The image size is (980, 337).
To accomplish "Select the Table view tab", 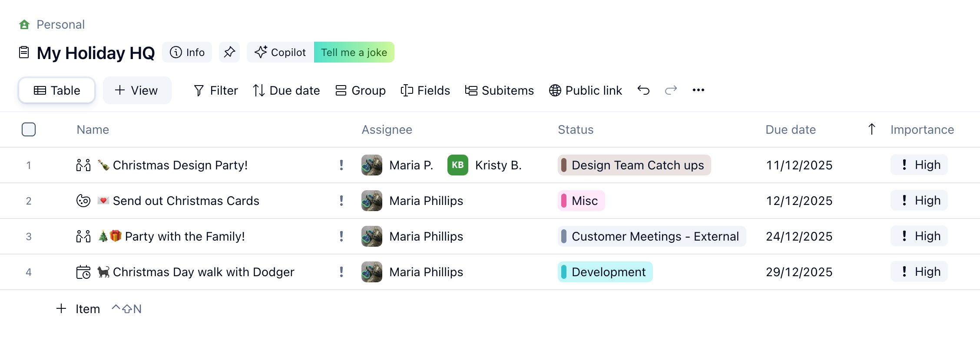I will pyautogui.click(x=57, y=90).
